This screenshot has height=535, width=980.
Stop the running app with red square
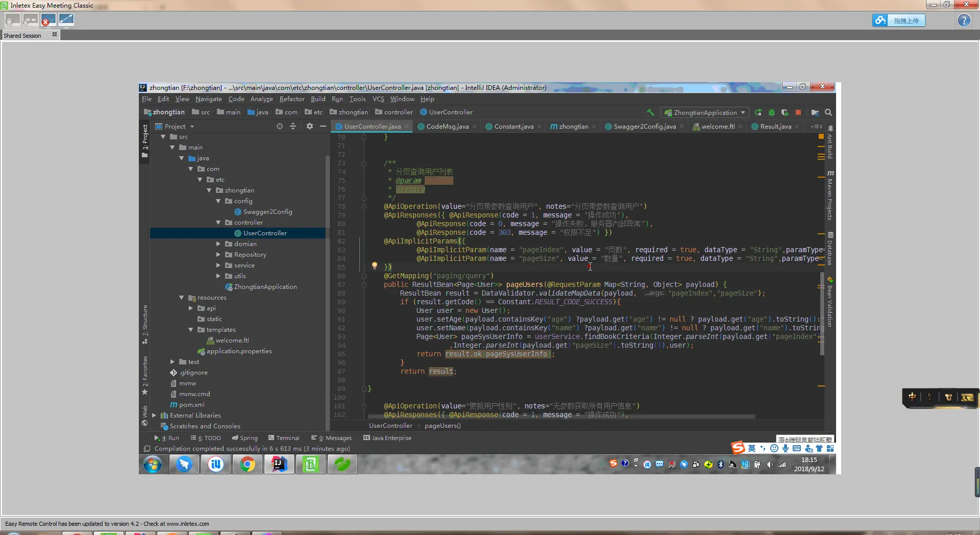click(798, 112)
